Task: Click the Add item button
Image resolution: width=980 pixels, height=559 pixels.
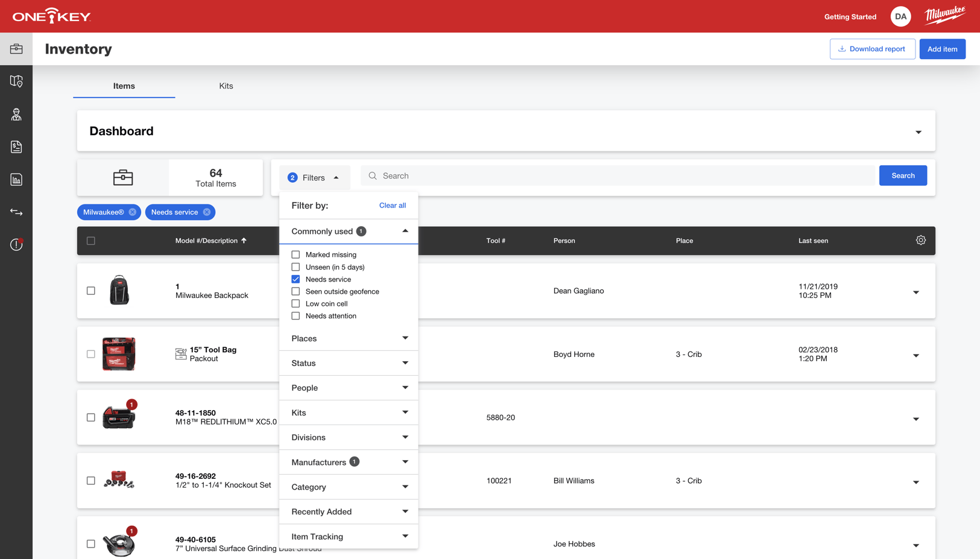Action: 942,49
